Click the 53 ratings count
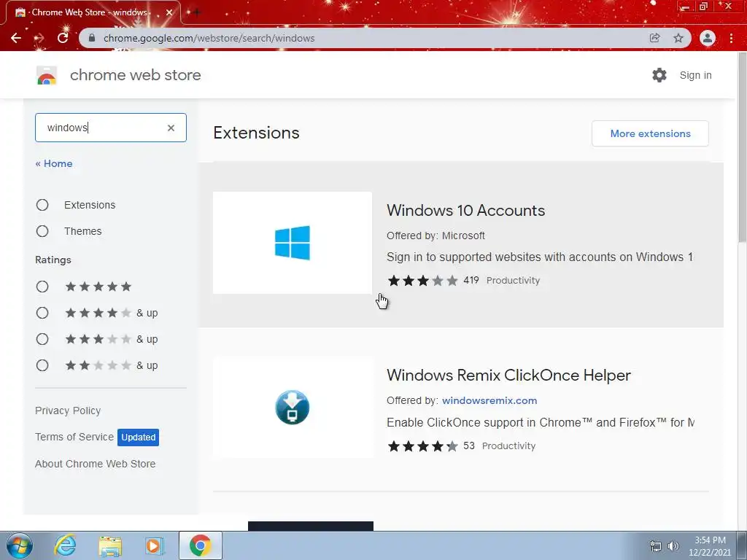 (469, 446)
